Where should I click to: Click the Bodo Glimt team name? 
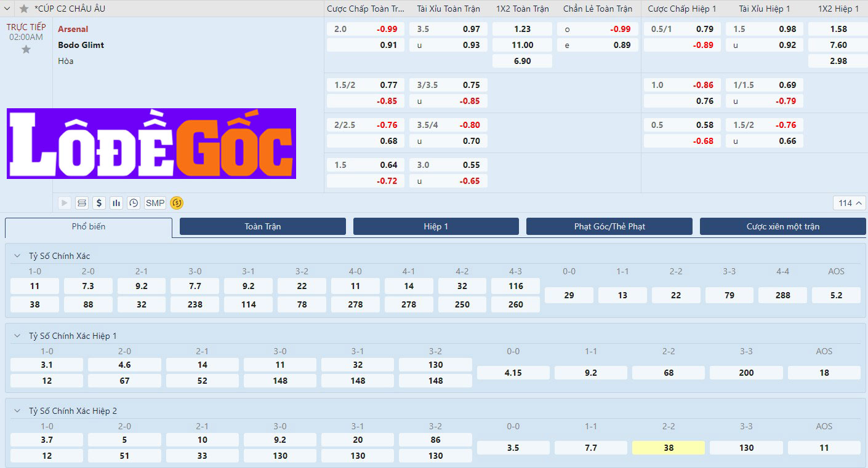81,45
